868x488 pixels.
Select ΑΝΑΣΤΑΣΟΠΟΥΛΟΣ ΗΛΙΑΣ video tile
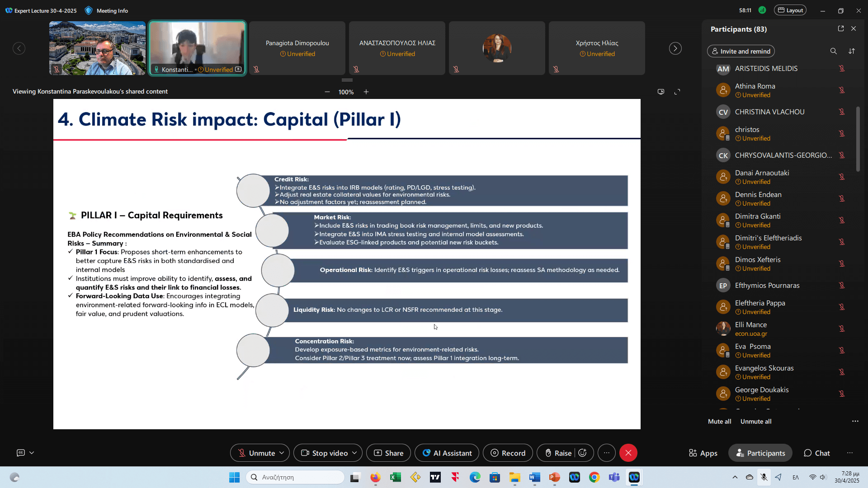click(397, 48)
